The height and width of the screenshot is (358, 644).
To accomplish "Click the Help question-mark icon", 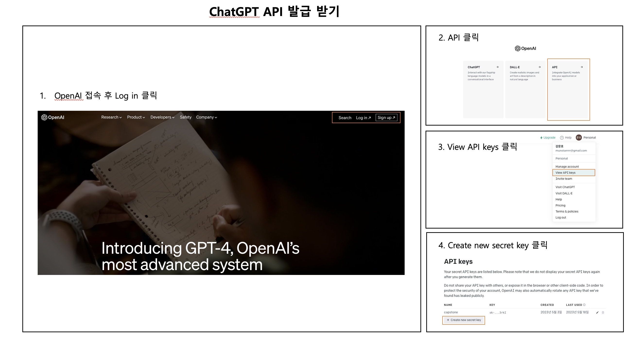I will [x=562, y=137].
